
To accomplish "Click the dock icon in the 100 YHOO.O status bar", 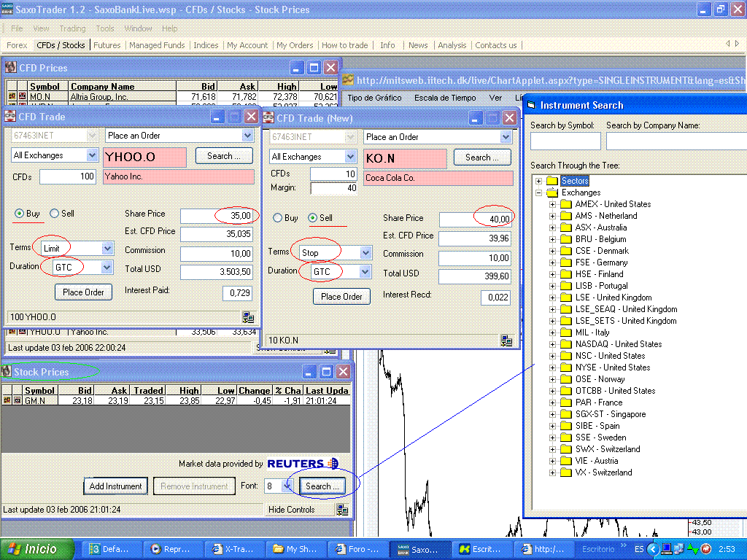I will (248, 316).
